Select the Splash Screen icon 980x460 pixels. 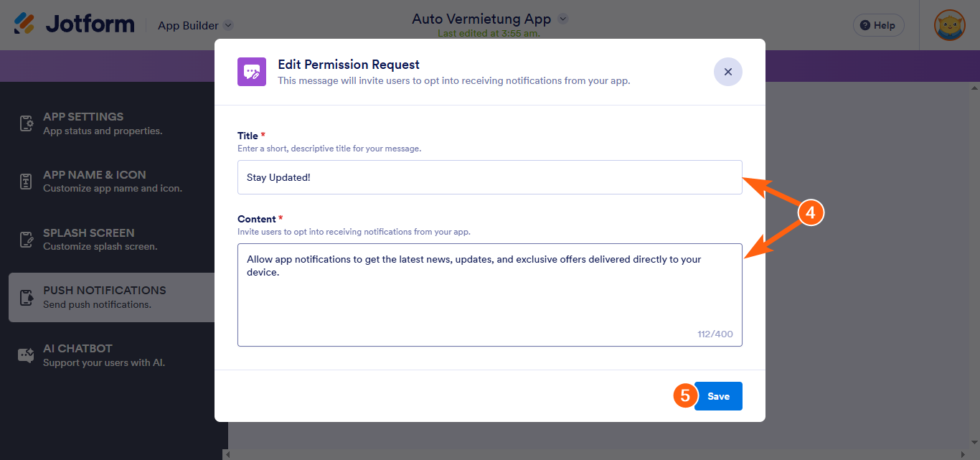coord(26,239)
